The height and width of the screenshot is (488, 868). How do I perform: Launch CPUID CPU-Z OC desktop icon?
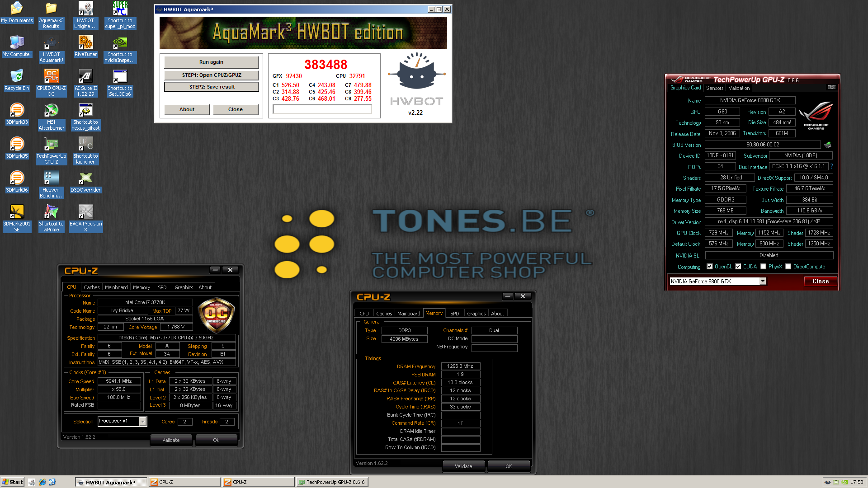click(x=51, y=83)
